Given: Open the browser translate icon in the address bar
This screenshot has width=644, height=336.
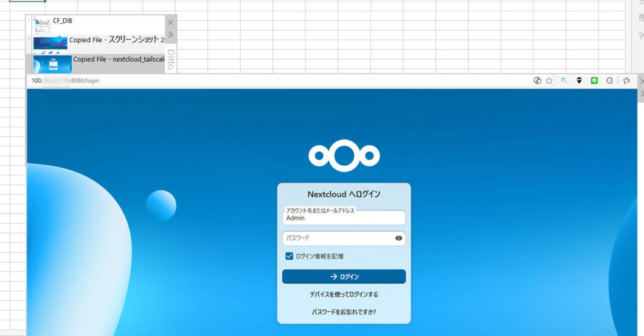Looking at the screenshot, I should coord(537,80).
